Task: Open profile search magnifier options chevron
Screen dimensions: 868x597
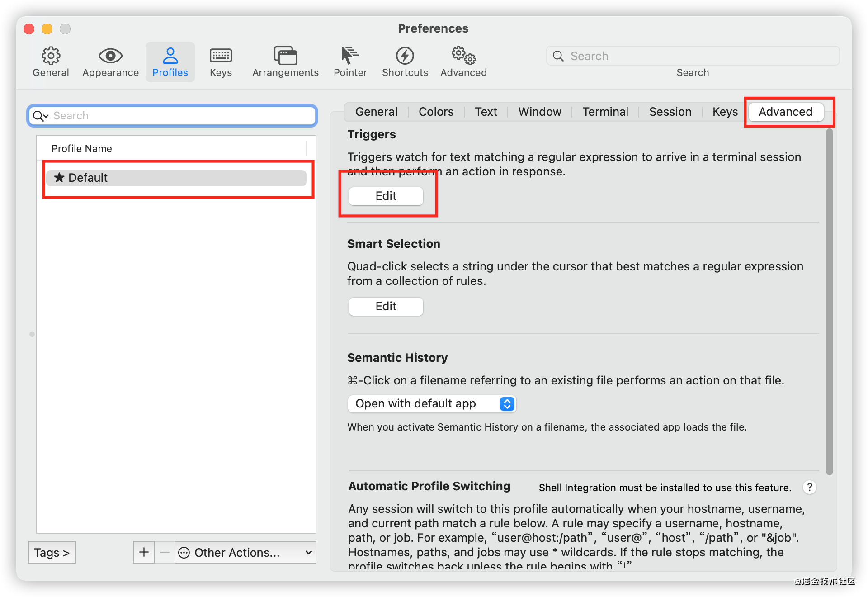Action: pyautogui.click(x=41, y=116)
